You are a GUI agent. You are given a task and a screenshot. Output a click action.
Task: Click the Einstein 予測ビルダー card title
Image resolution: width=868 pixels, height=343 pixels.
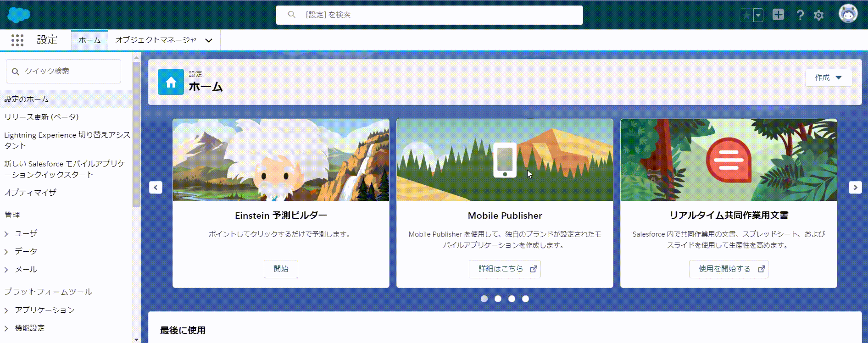tap(281, 216)
